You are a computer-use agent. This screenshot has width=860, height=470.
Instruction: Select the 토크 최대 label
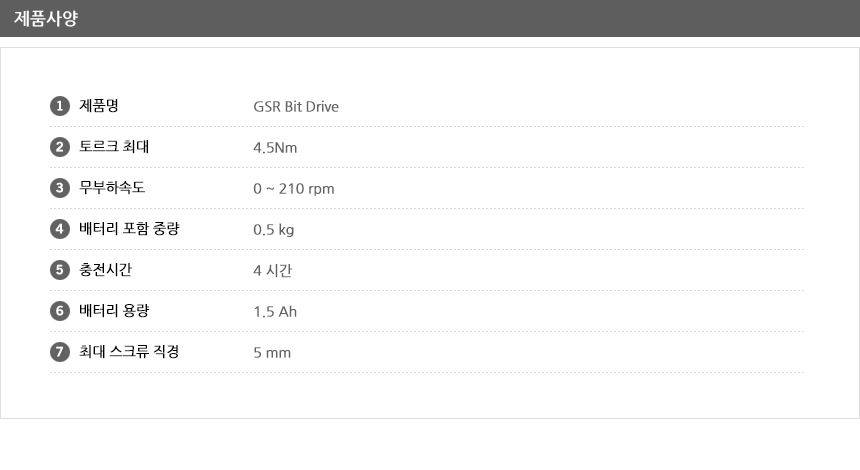coord(107,147)
